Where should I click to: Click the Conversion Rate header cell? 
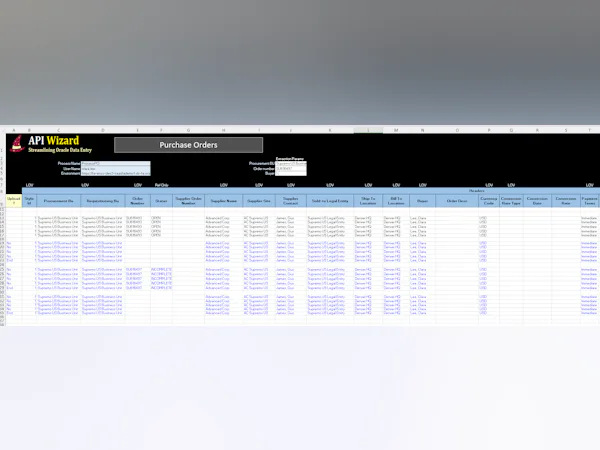566,201
